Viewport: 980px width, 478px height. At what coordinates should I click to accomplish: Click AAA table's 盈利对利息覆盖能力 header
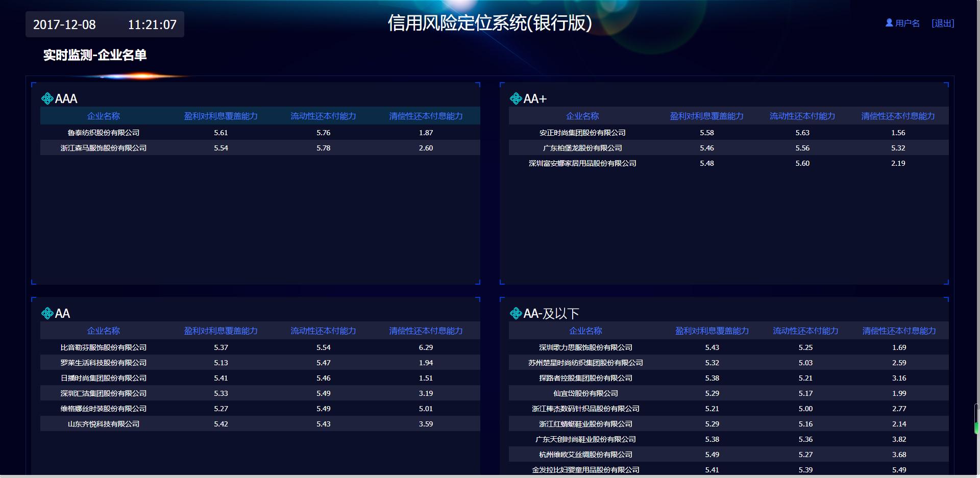[x=221, y=116]
